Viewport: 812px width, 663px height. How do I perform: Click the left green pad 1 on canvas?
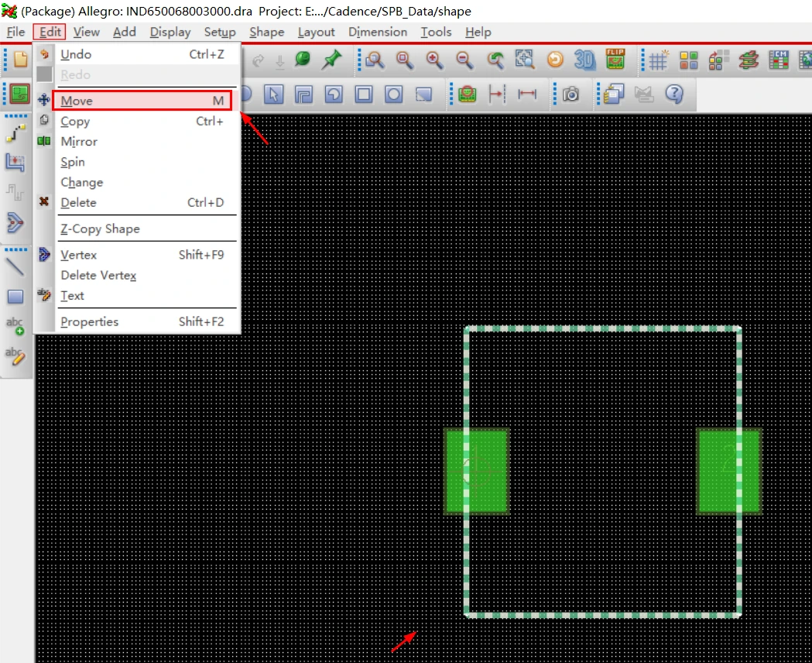(476, 472)
